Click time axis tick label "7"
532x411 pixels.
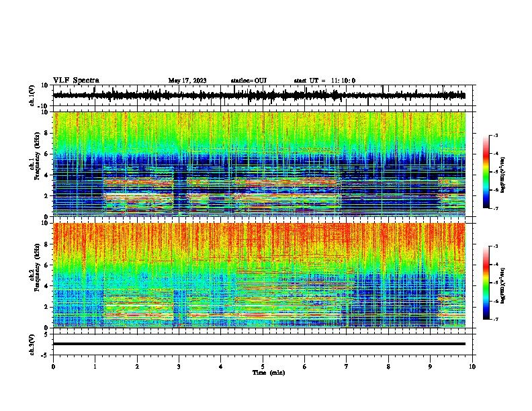347,367
